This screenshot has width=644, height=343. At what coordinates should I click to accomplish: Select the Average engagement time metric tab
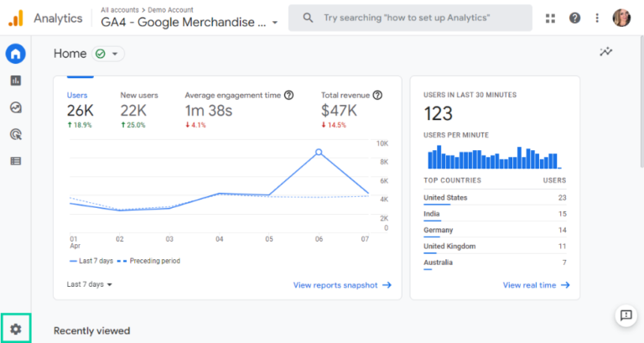click(x=239, y=110)
